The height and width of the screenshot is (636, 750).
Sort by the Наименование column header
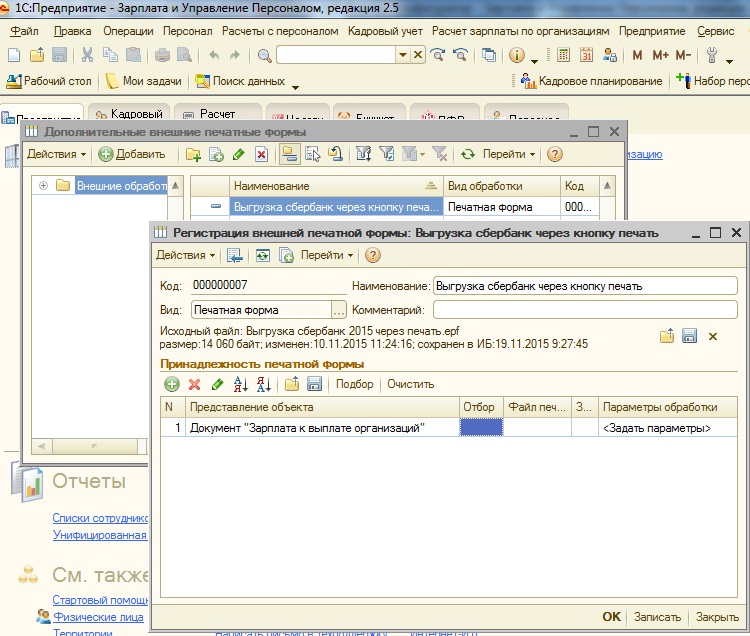[x=336, y=186]
